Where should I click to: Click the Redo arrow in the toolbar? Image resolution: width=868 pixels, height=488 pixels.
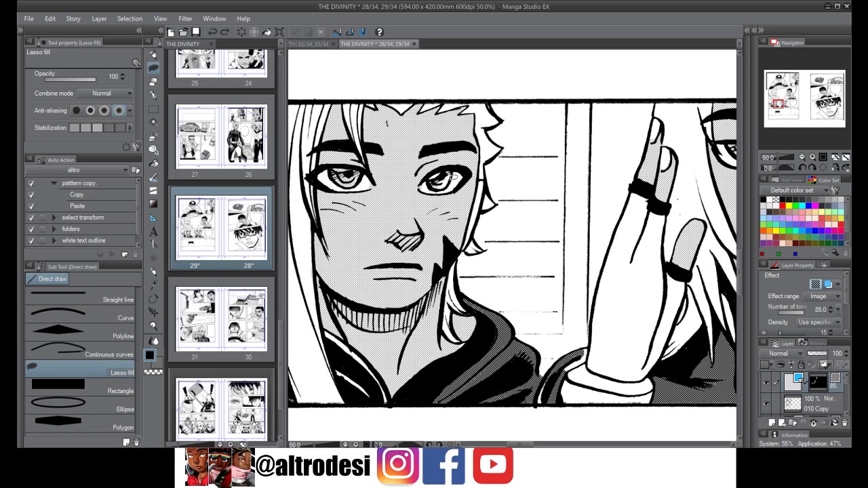click(224, 32)
